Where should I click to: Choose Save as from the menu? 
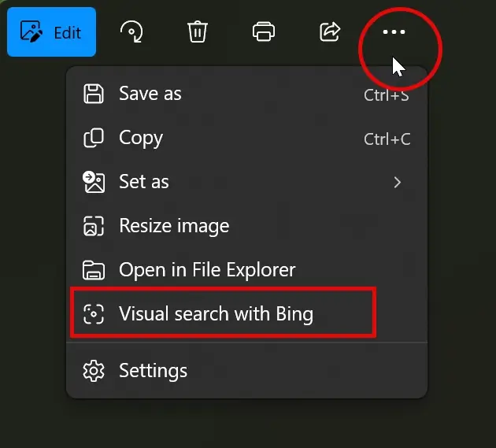coord(246,94)
